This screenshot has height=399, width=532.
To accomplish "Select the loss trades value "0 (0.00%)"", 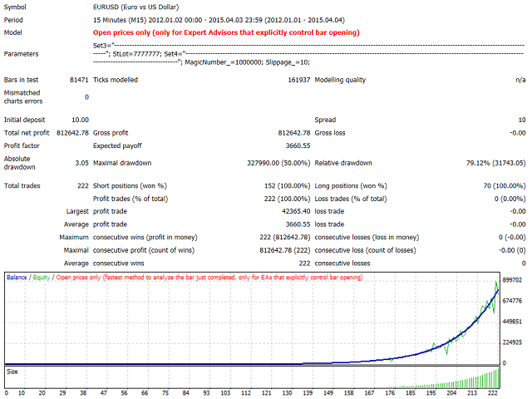I will [x=510, y=199].
